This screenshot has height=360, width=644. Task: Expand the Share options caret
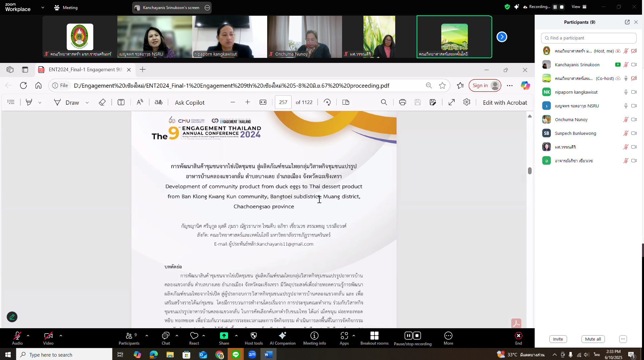pyautogui.click(x=236, y=336)
